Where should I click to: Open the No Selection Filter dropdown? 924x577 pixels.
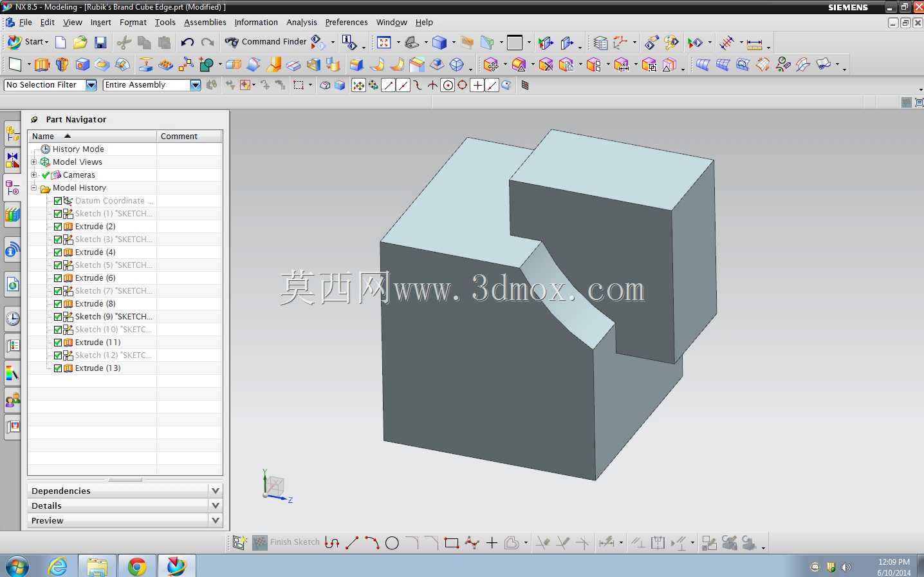pos(91,85)
